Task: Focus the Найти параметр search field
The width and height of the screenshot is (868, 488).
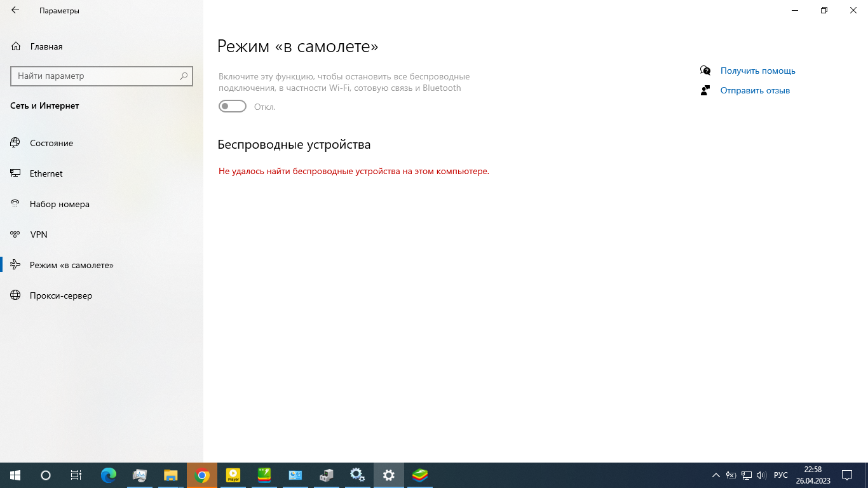Action: pos(102,76)
